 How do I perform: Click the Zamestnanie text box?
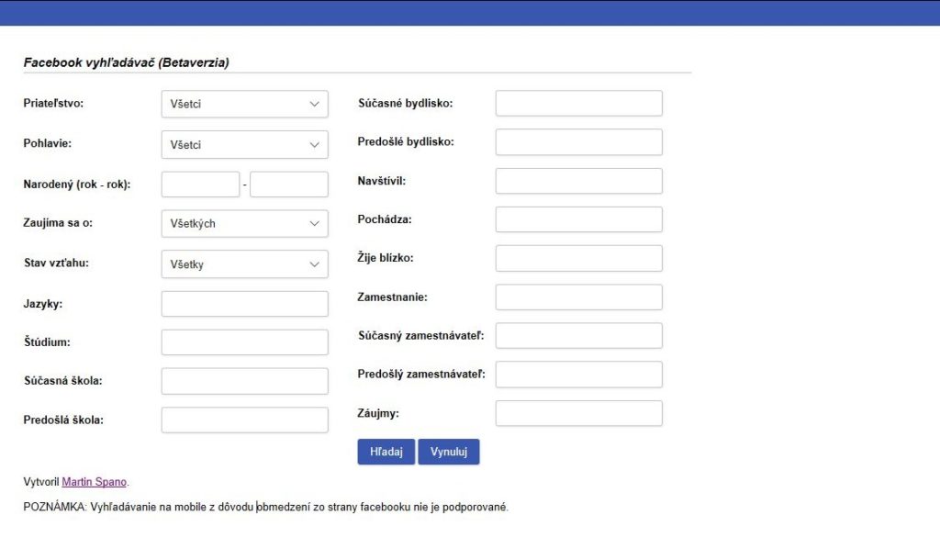pyautogui.click(x=578, y=297)
